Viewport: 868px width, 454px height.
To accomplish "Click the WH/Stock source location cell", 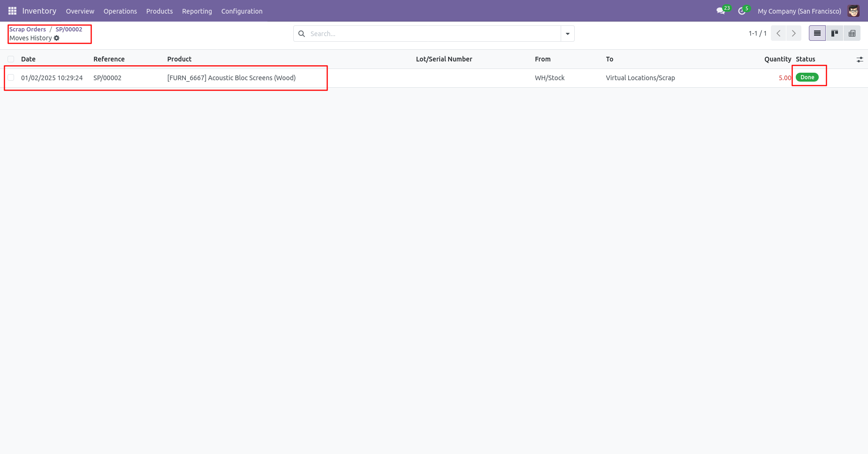I will pos(549,78).
